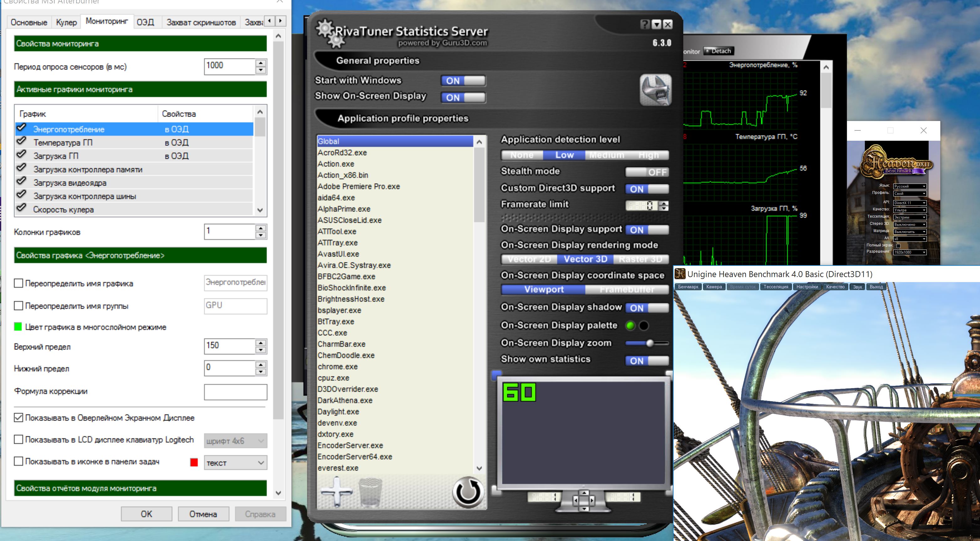Click the green OSD palette color circle
This screenshot has height=541, width=980.
pyautogui.click(x=630, y=326)
